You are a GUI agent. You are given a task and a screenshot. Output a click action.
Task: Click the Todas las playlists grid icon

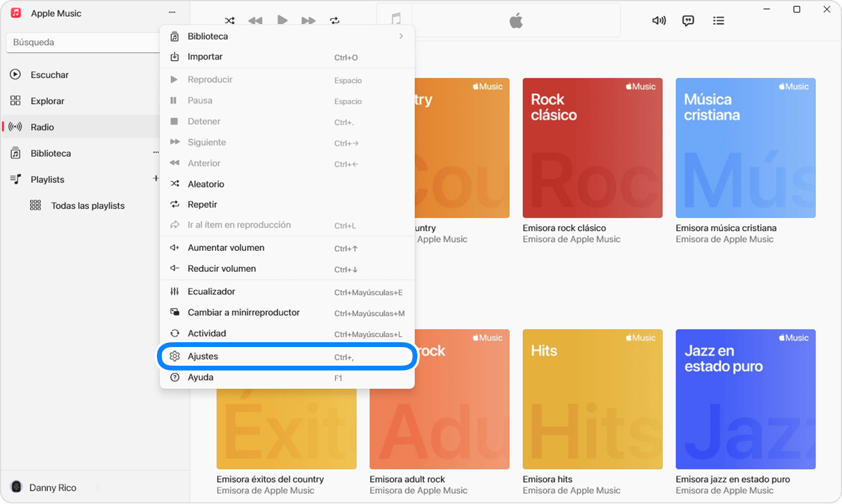(35, 206)
